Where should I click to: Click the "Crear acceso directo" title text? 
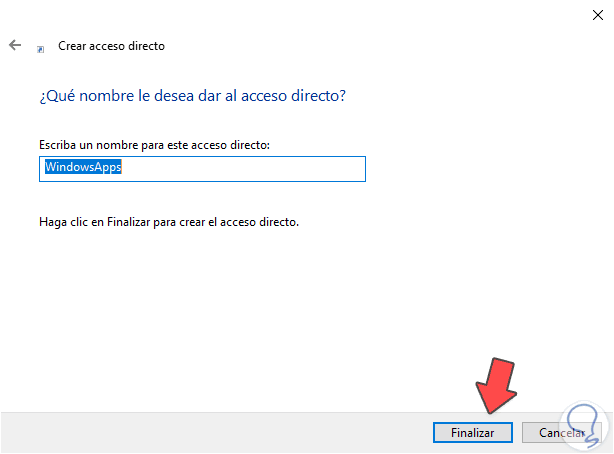point(111,46)
